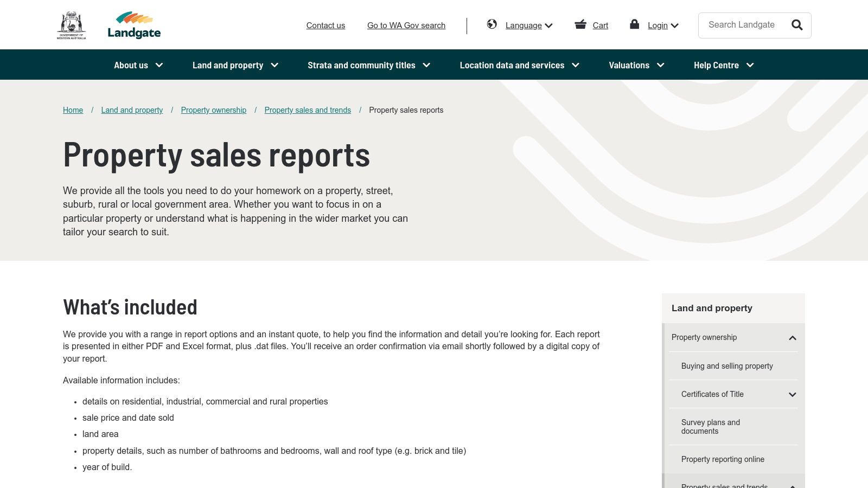Open the Language selector

point(528,25)
